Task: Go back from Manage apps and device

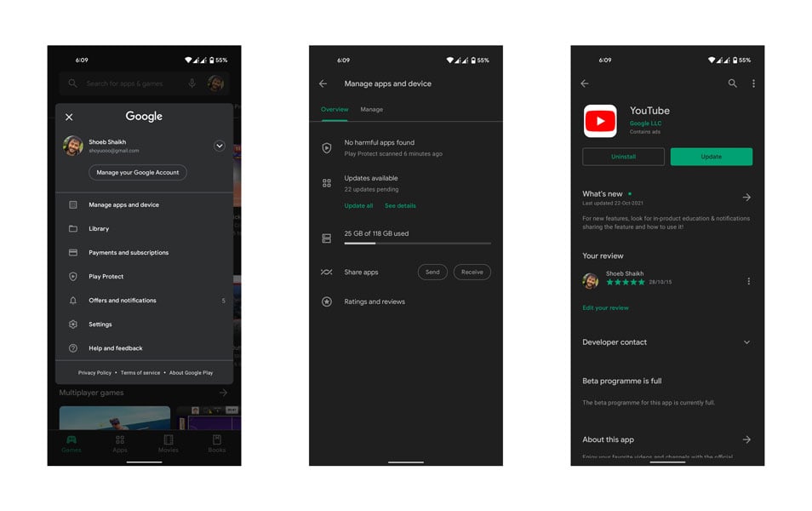Action: tap(323, 83)
